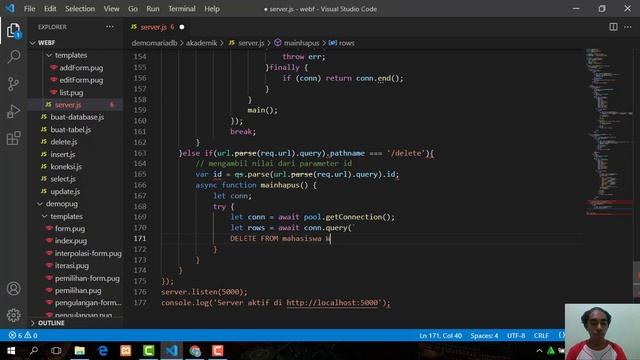The image size is (640, 360).
Task: Click the errors and warnings status indicator
Action: pos(23,335)
